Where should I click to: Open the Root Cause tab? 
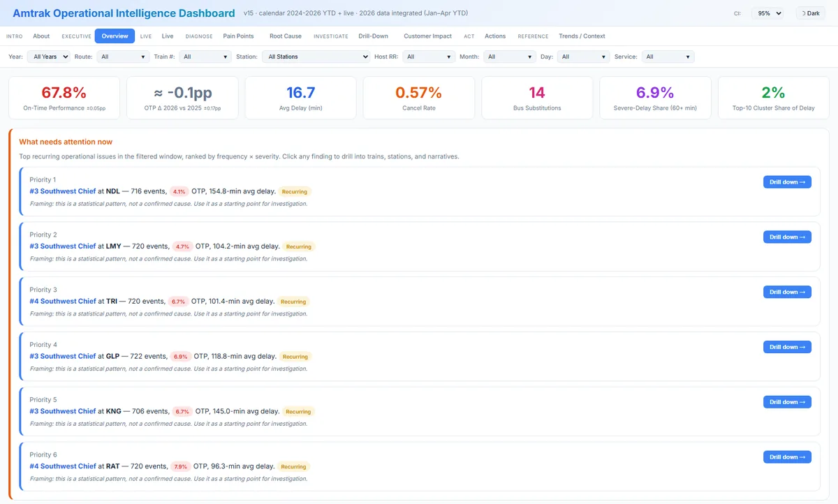tap(286, 36)
